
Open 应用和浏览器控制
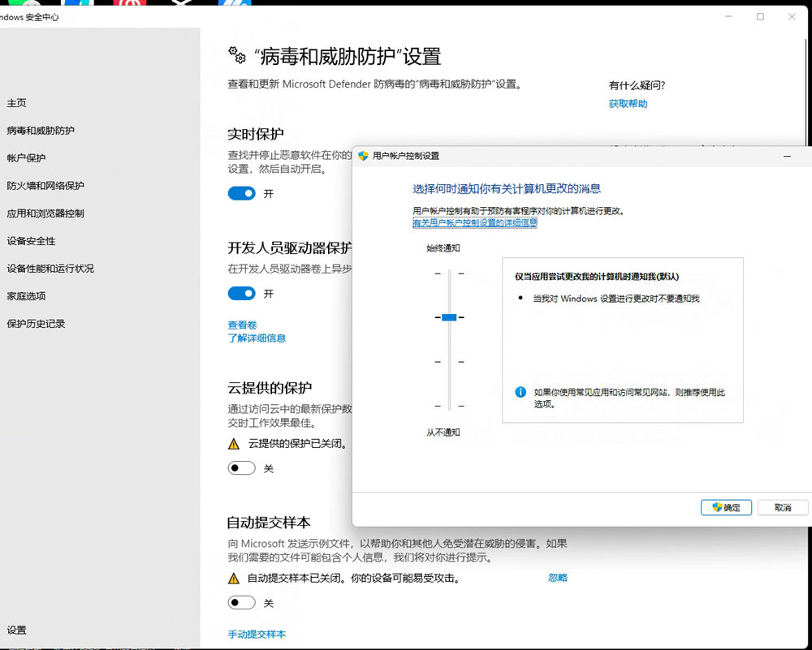click(x=45, y=213)
